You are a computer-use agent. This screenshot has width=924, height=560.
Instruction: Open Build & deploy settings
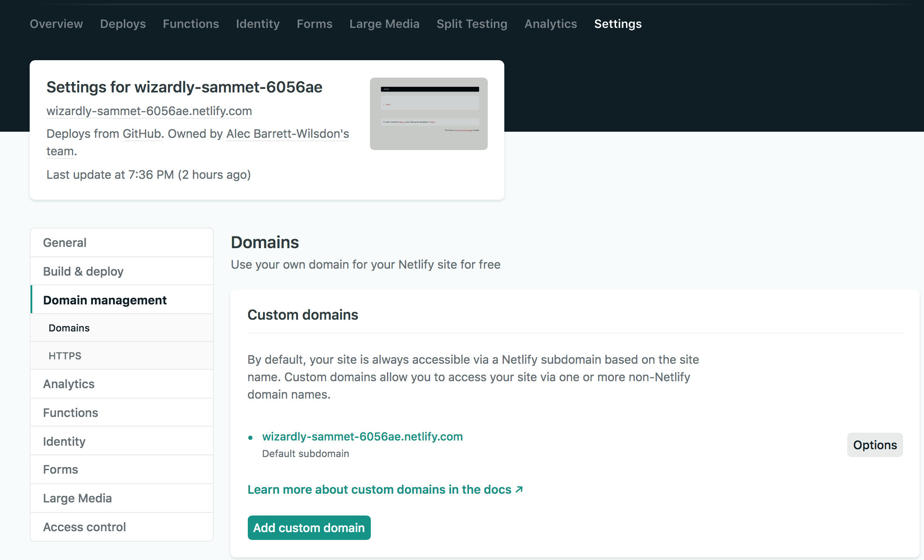click(122, 271)
